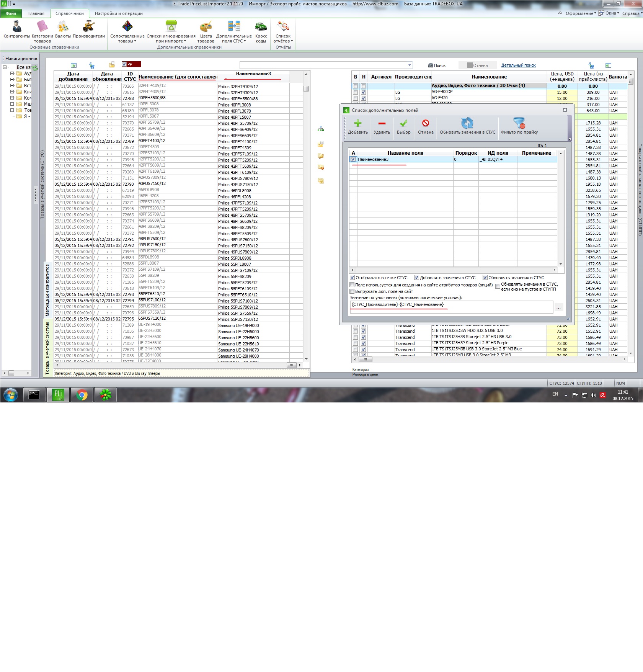The height and width of the screenshot is (672, 643).
Task: Open the search combo box dropdown arrow
Action: click(410, 65)
